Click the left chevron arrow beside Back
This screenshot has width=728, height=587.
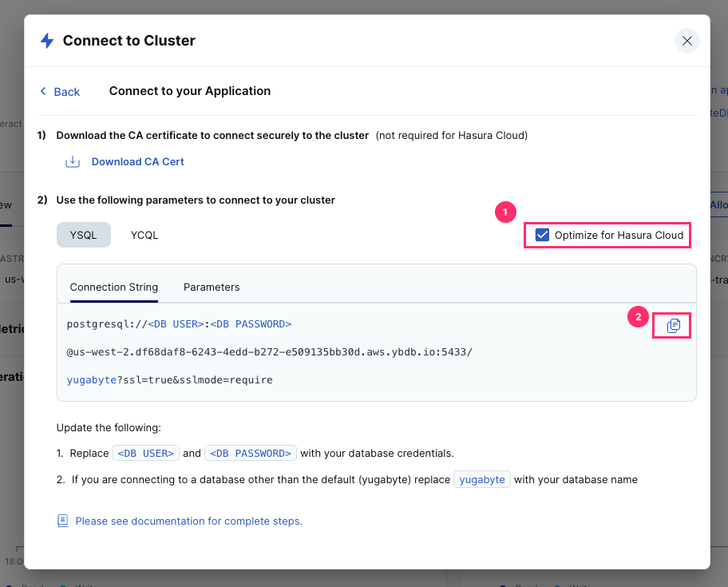point(43,92)
